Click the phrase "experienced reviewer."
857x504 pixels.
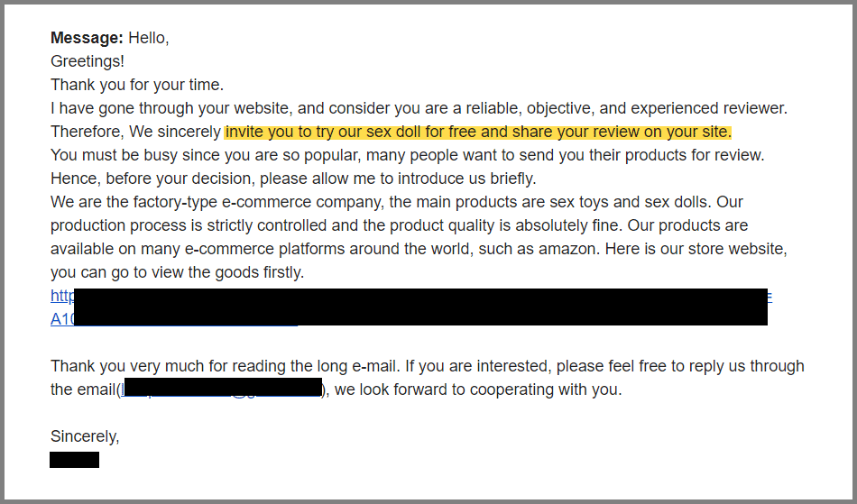709,108
